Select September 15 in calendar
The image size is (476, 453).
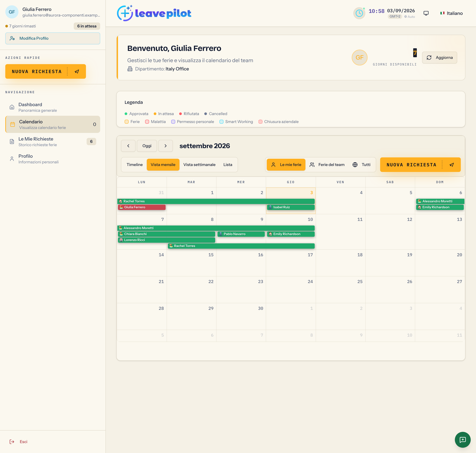point(191,263)
